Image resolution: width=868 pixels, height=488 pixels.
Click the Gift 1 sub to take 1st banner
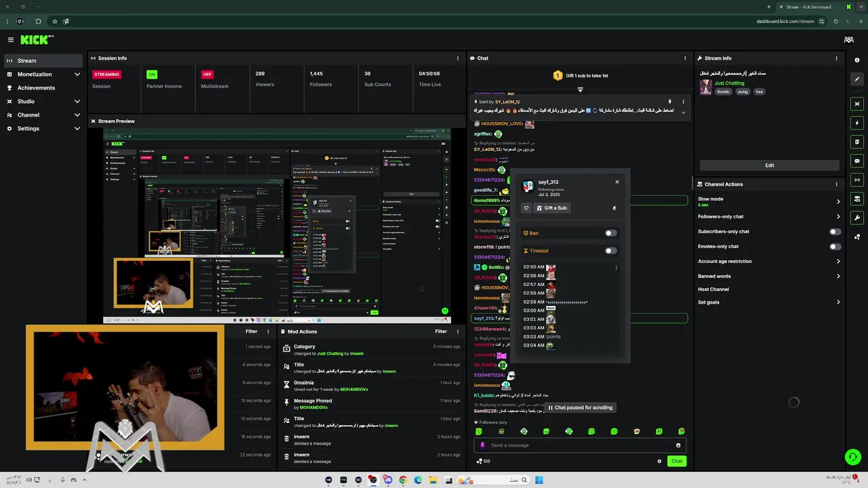580,75
